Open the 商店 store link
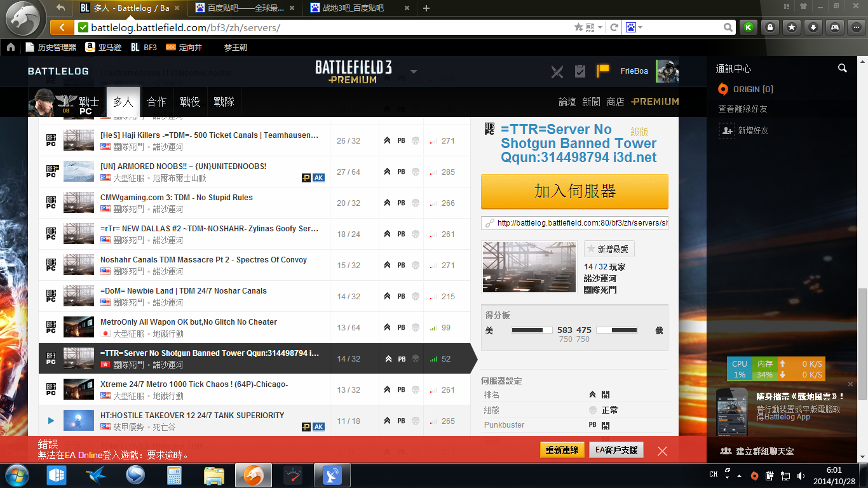 tap(615, 102)
